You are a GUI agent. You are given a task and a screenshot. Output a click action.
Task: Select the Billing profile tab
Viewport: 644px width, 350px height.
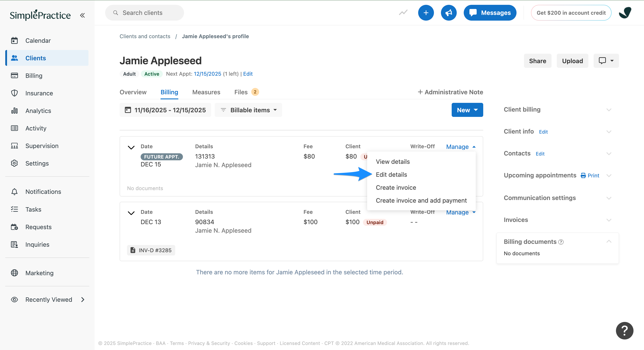(169, 92)
